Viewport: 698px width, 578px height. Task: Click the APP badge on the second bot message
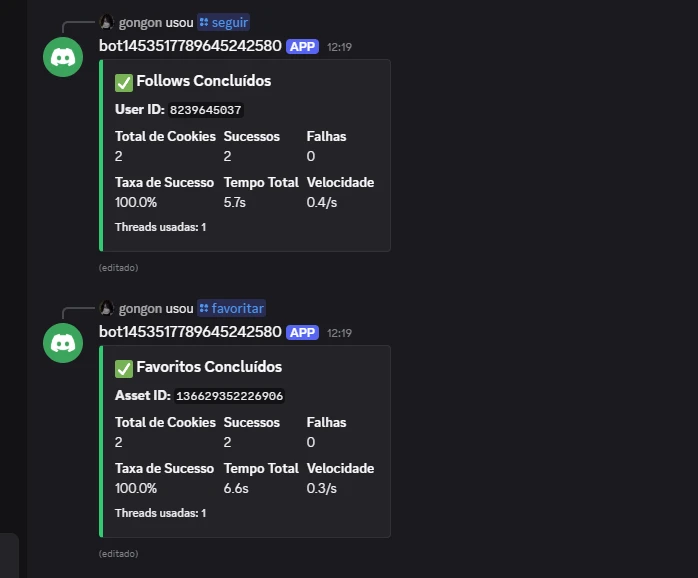(302, 333)
